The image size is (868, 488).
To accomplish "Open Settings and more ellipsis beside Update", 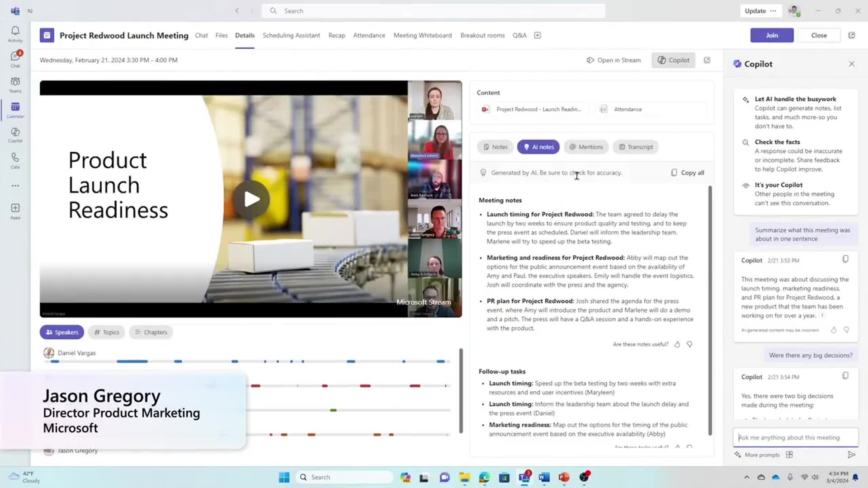I will coord(773,11).
